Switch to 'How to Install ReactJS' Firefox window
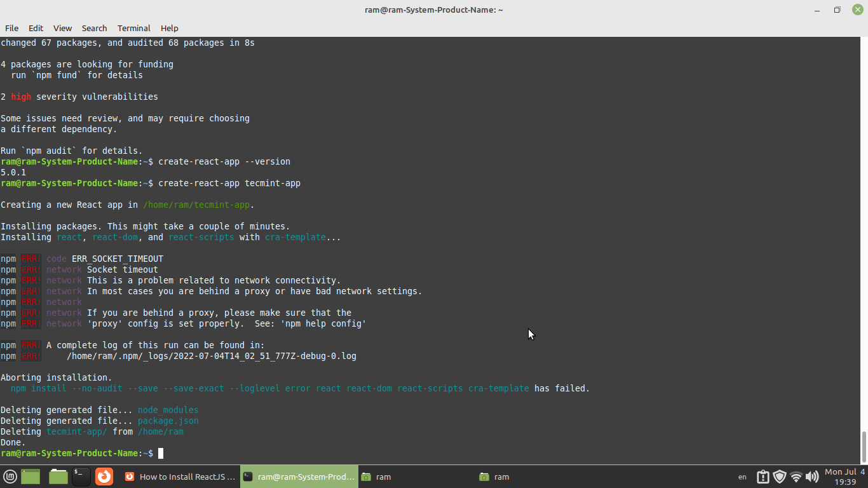This screenshot has height=488, width=868. pyautogui.click(x=180, y=477)
